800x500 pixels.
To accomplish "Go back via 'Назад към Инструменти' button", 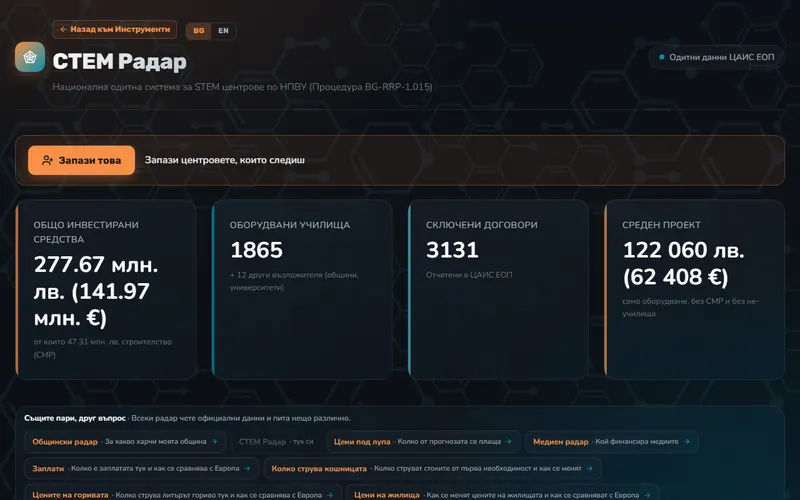I will (x=114, y=30).
